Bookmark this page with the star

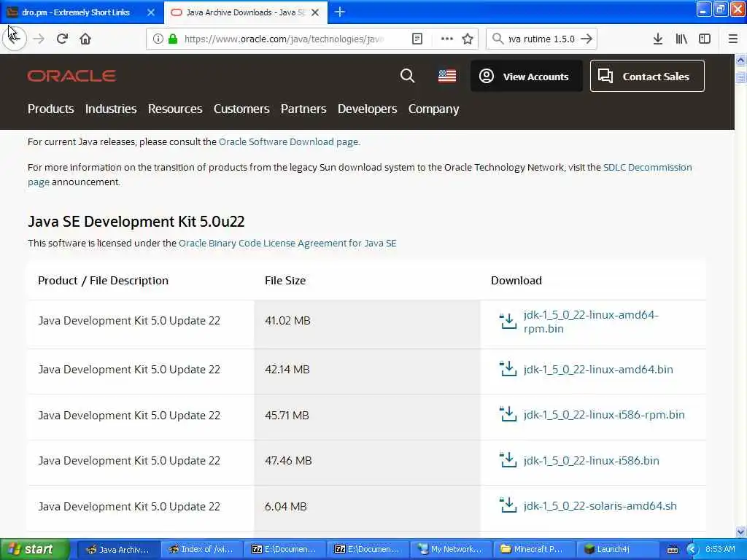click(468, 39)
